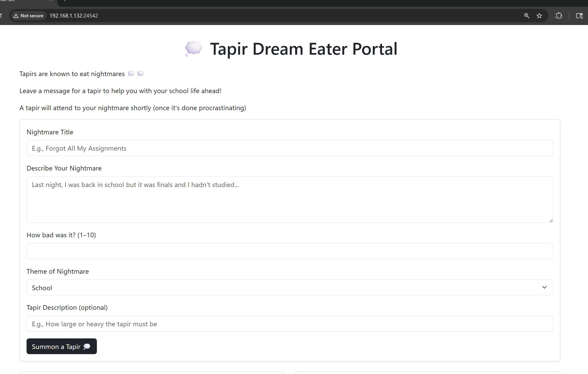The image size is (588, 374).
Task: Bookmark this page with the star icon
Action: (x=539, y=16)
